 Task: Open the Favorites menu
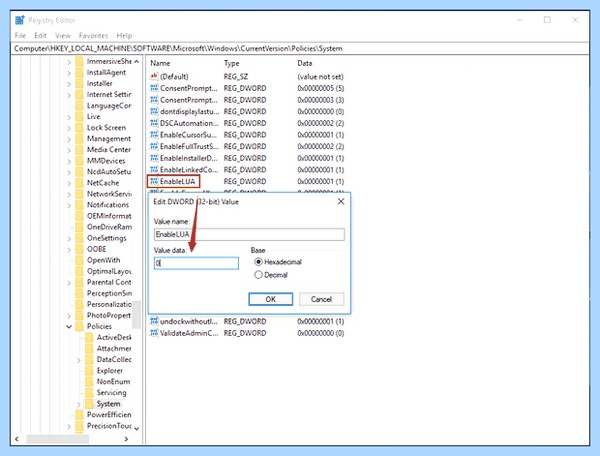click(x=93, y=36)
